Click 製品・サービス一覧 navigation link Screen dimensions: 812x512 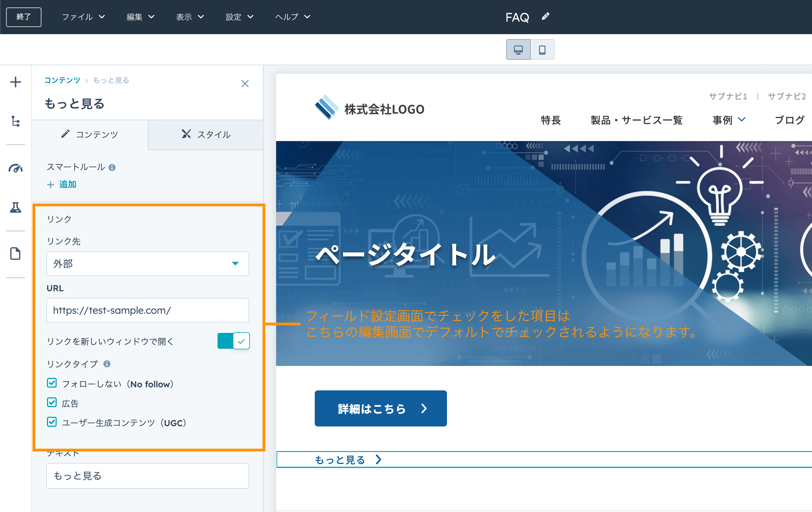[x=636, y=120]
